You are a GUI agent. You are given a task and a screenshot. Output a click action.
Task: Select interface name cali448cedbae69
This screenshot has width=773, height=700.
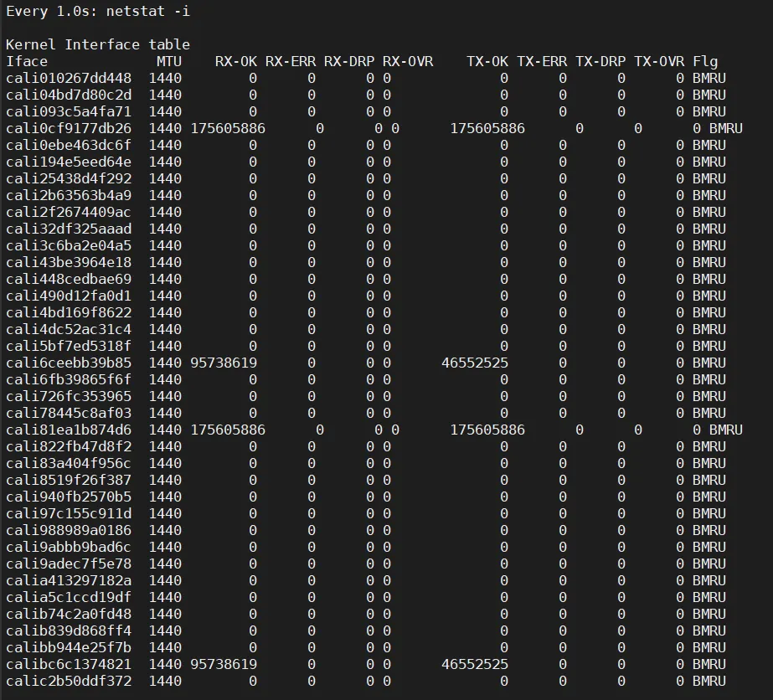69,280
